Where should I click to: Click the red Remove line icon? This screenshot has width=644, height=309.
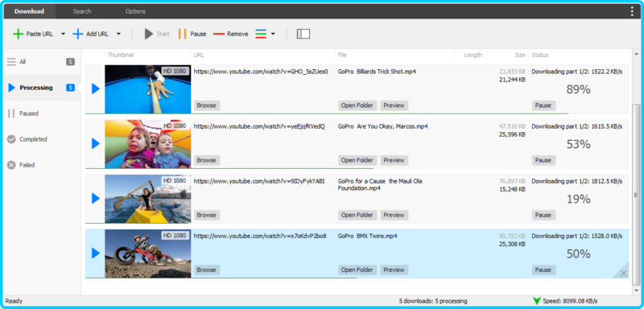(219, 34)
